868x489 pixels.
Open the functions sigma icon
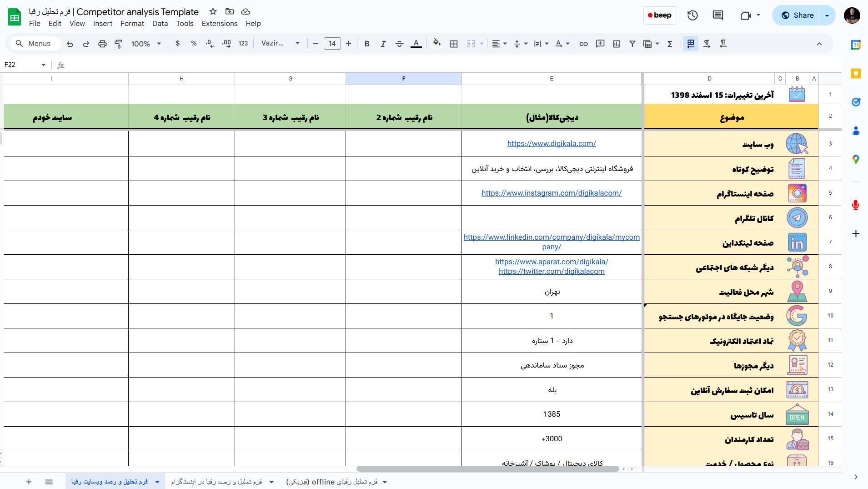[x=669, y=44]
